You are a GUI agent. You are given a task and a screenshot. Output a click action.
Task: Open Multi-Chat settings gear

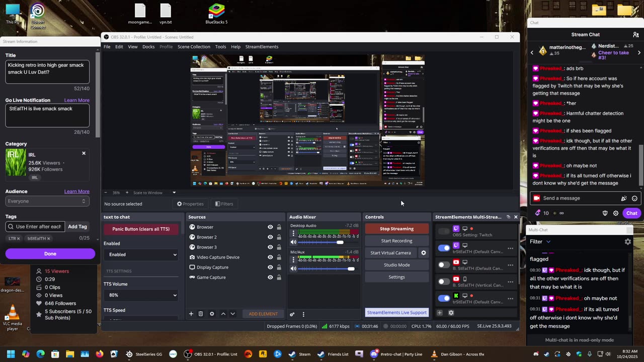click(x=628, y=242)
